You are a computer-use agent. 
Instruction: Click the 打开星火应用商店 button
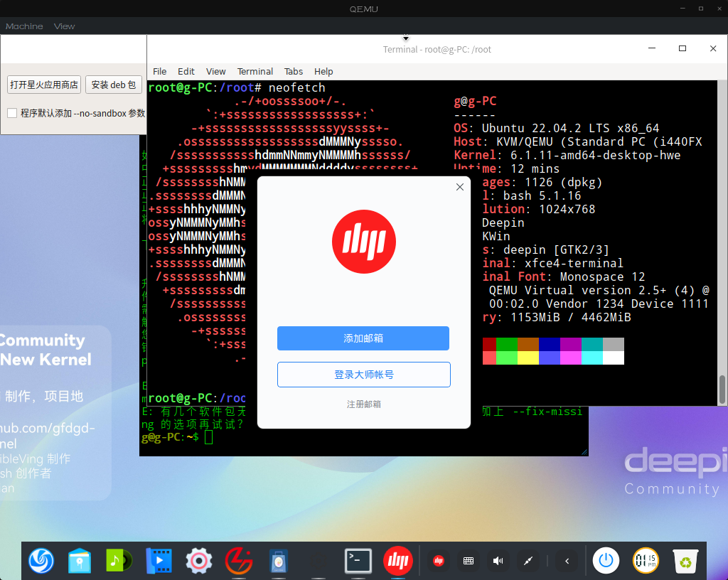44,85
